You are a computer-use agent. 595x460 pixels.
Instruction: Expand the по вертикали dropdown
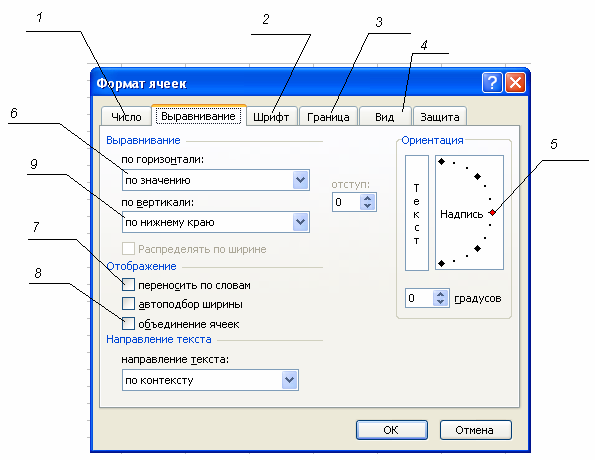coord(301,222)
